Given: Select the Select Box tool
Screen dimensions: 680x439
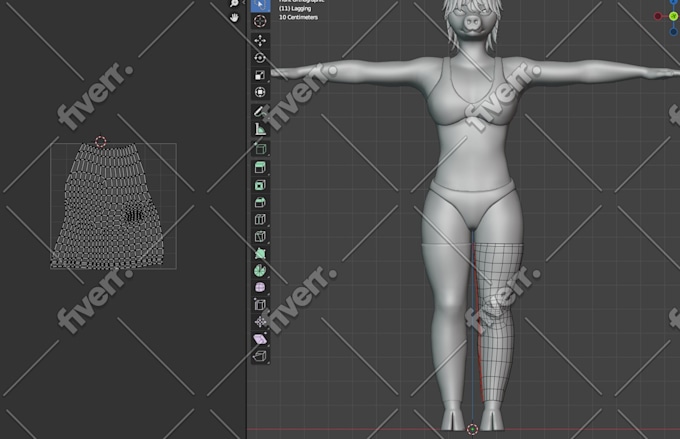Looking at the screenshot, I should tap(260, 5).
